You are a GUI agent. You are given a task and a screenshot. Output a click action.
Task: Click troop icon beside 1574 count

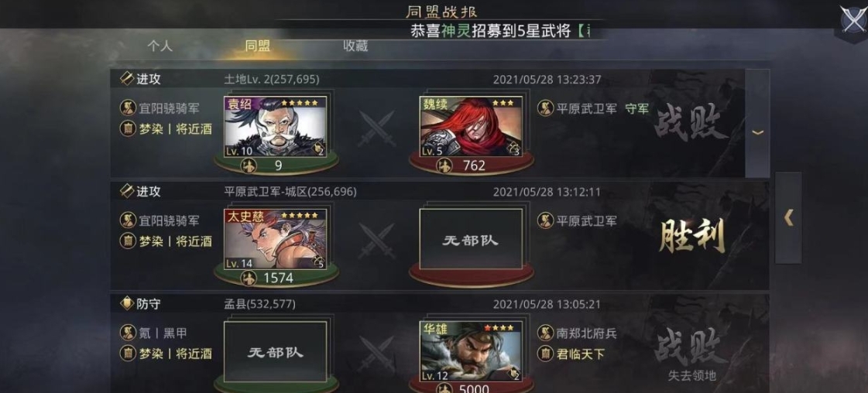pyautogui.click(x=249, y=278)
